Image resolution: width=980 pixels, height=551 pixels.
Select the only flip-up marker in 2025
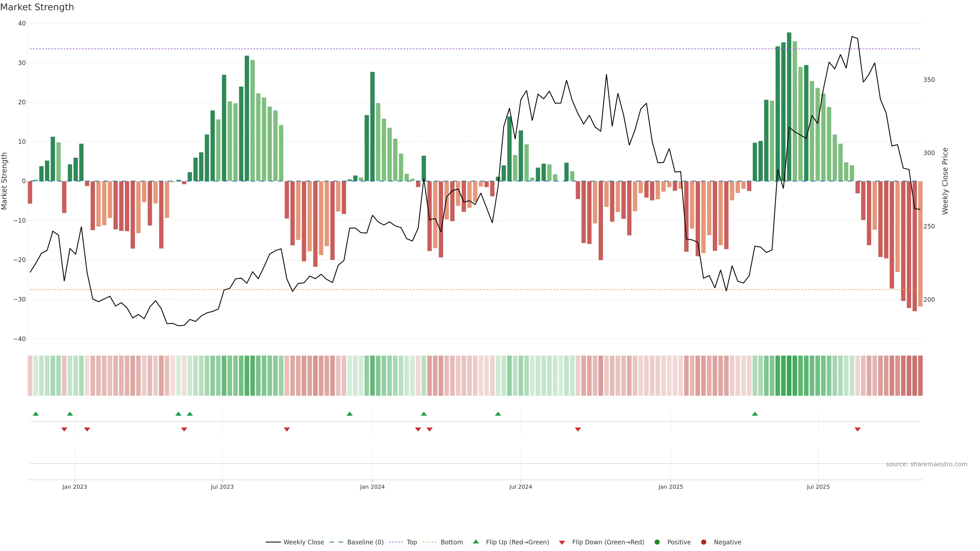point(755,414)
